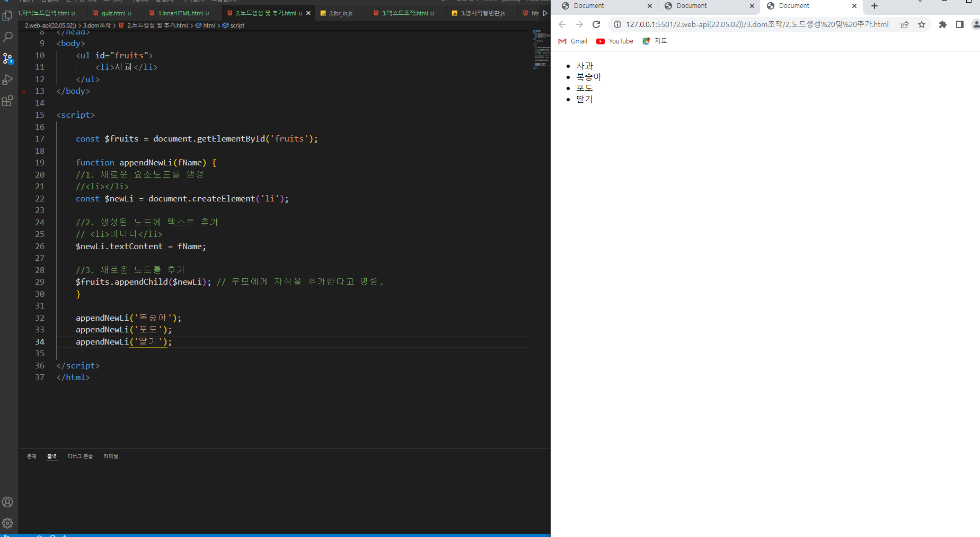Open the Extensions view

(7, 101)
